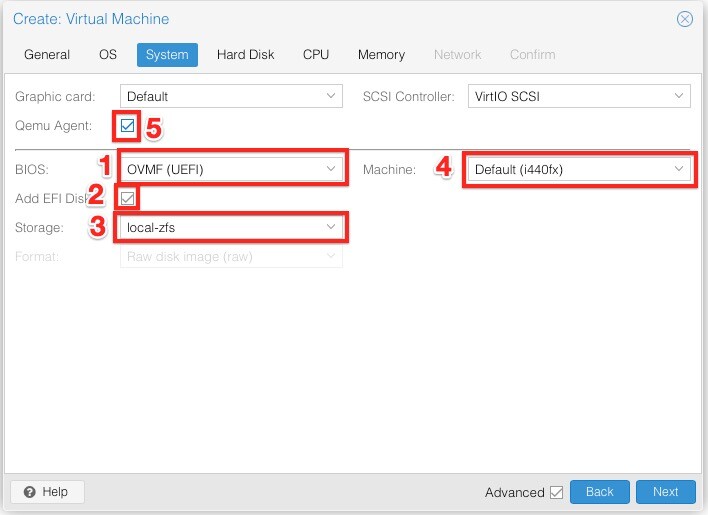Close the Create Virtual Machine dialog
Image resolution: width=708 pixels, height=515 pixels.
pyautogui.click(x=685, y=19)
